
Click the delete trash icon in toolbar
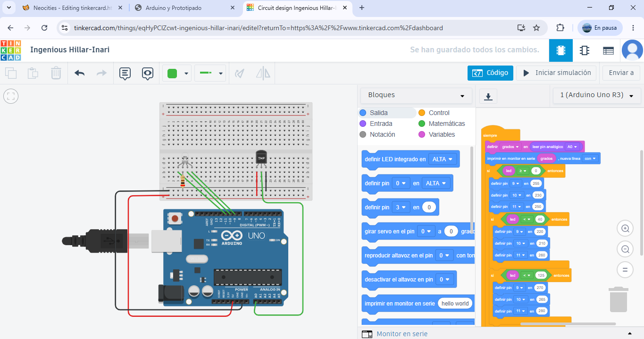tap(56, 73)
